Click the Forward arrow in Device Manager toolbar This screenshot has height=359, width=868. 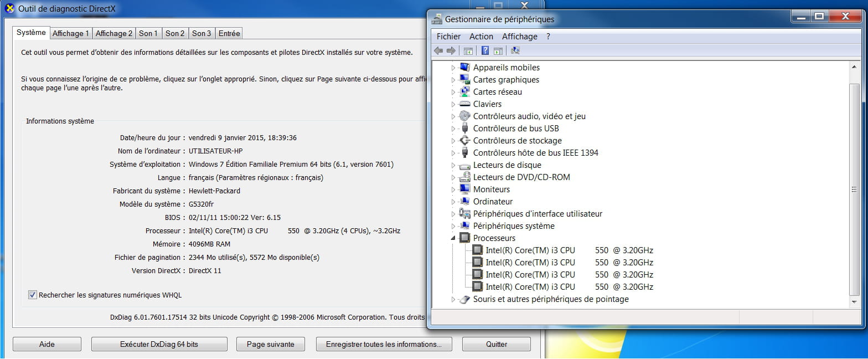451,51
